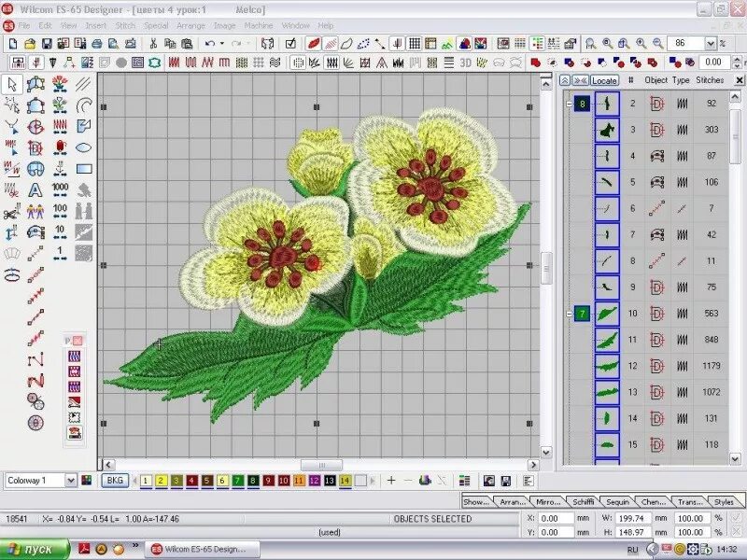Click the travel by 1 stitch icon
This screenshot has height=560, width=747.
(x=60, y=253)
